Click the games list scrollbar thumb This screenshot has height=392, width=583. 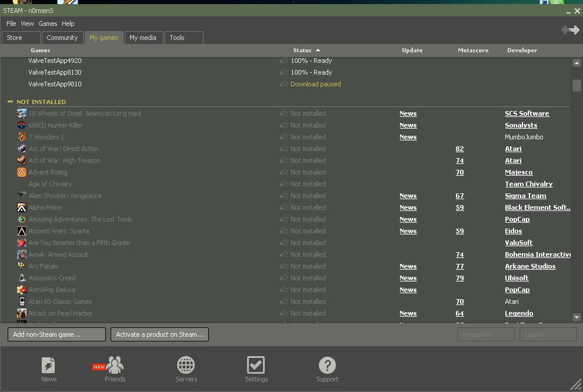click(x=577, y=85)
